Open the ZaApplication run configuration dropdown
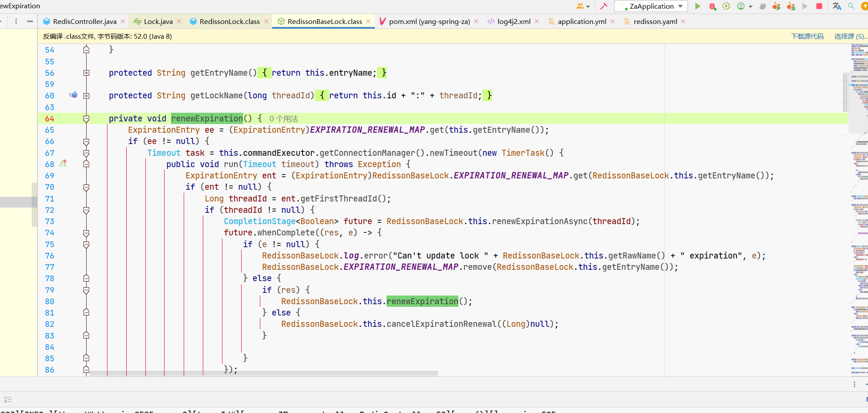This screenshot has height=413, width=868. [651, 6]
